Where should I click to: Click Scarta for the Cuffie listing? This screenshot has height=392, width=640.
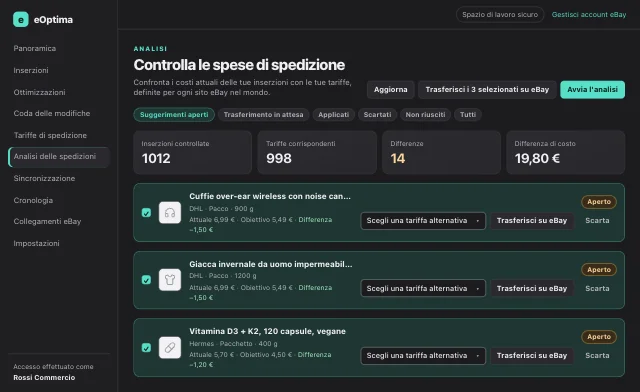[597, 221]
